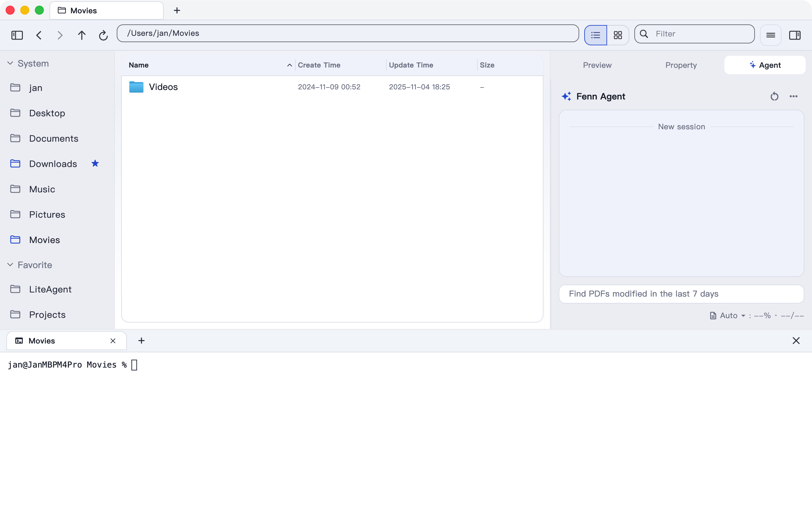Open the hamburger menu in the toolbar

(770, 35)
